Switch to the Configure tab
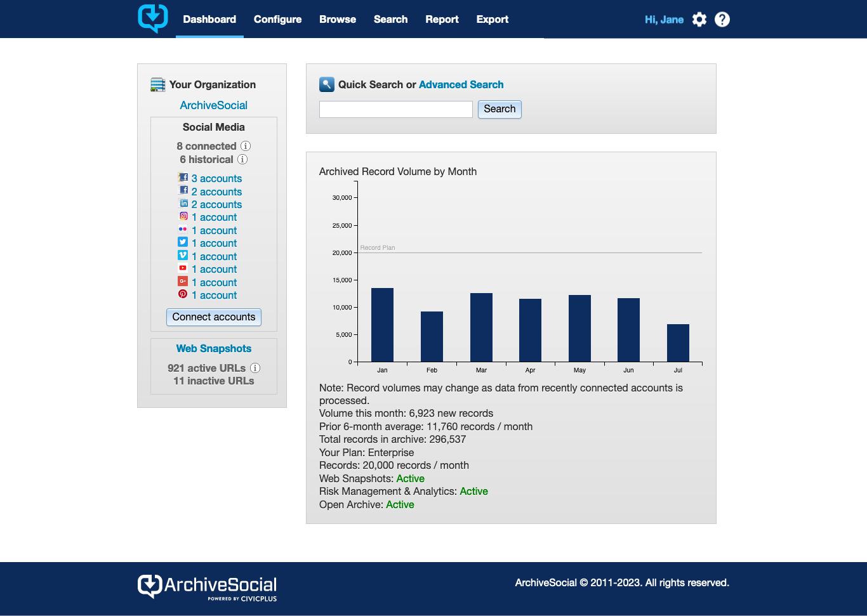The width and height of the screenshot is (867, 616). click(277, 19)
